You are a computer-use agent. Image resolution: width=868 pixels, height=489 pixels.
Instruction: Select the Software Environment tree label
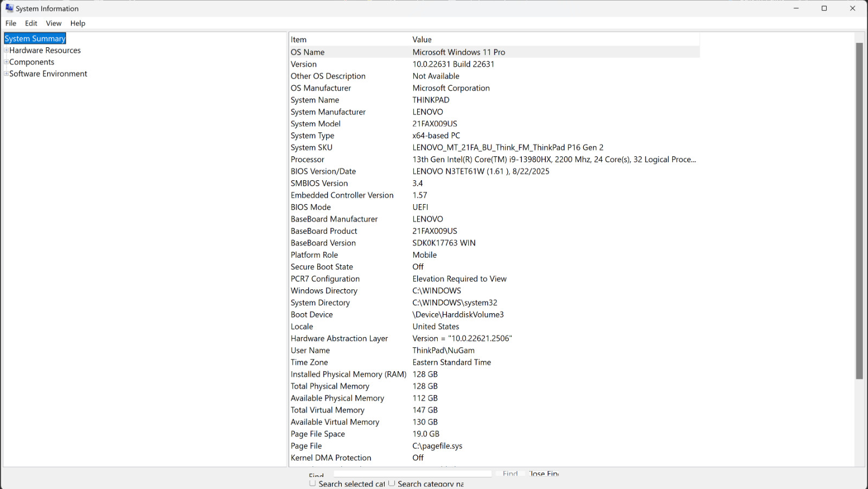click(48, 74)
